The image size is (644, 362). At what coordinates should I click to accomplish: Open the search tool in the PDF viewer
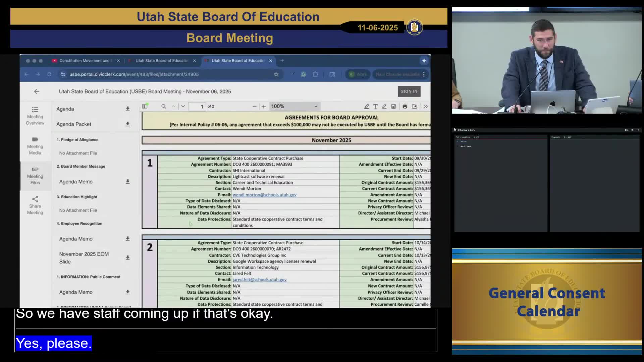click(x=164, y=106)
